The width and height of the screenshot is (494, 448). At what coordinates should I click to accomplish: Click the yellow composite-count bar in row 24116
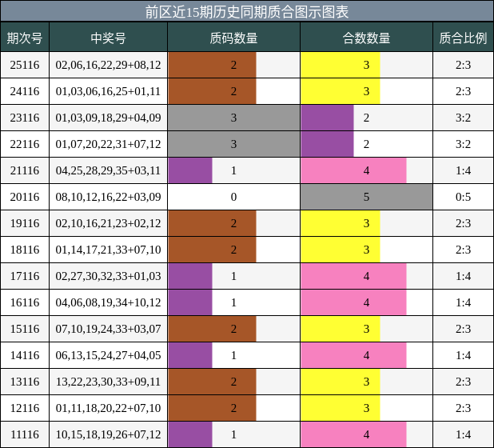click(x=341, y=91)
